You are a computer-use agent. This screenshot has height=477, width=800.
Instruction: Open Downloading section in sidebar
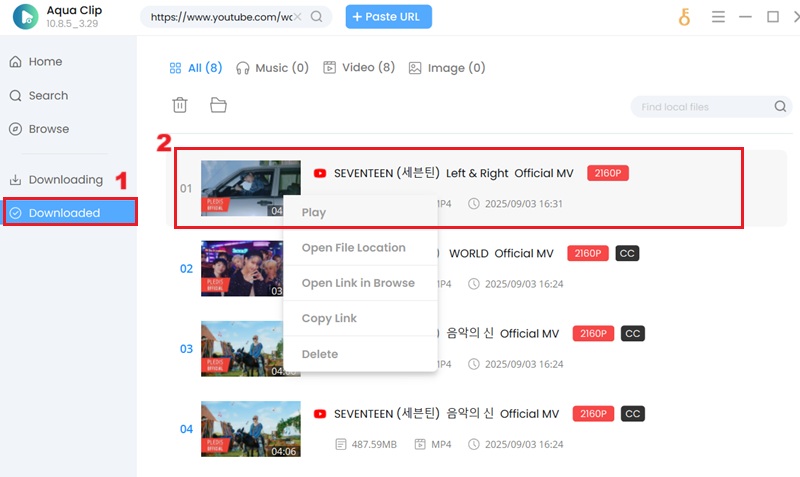[x=65, y=180]
